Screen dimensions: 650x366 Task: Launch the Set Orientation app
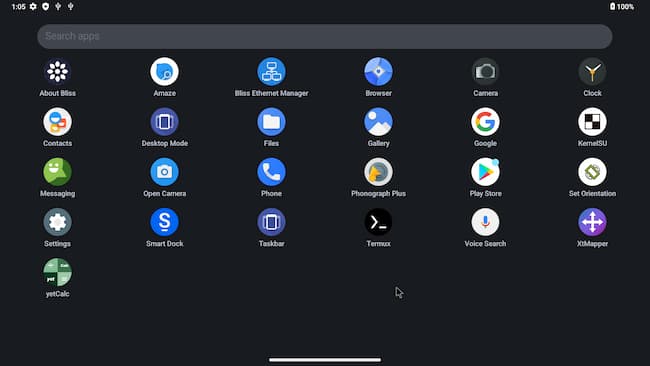point(592,172)
